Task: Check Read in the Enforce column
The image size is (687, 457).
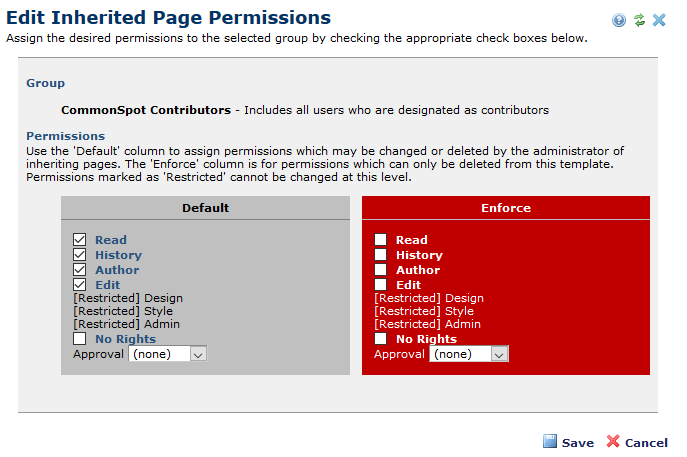Action: click(x=381, y=240)
